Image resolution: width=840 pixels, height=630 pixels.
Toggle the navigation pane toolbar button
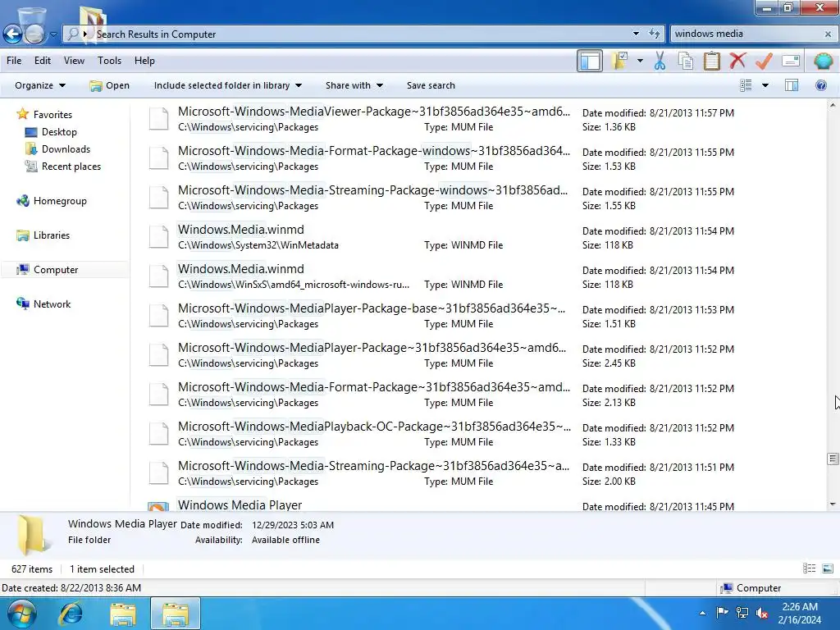590,61
